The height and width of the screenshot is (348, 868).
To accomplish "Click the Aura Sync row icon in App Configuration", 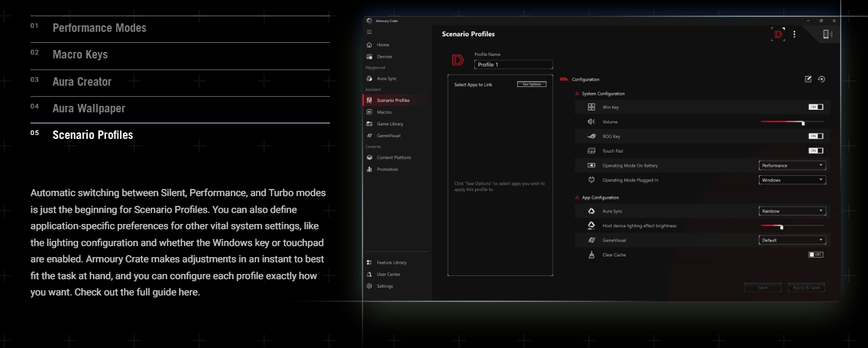I will pos(591,211).
